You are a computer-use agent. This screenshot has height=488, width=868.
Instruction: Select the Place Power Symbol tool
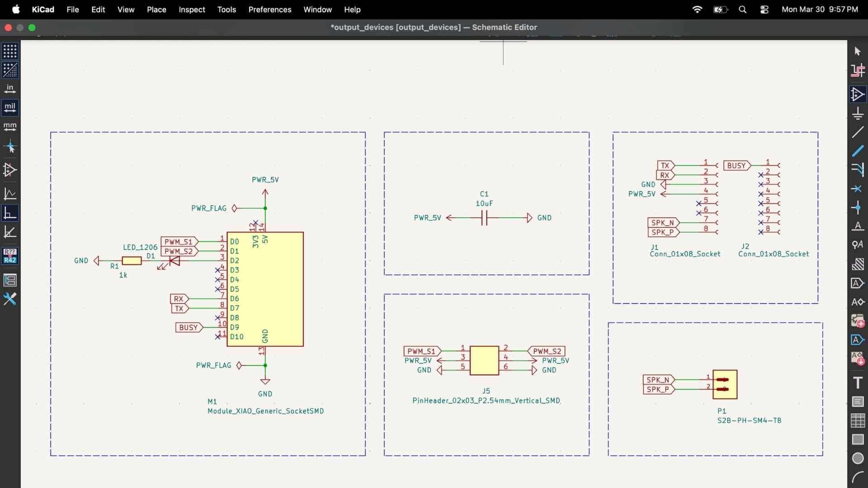(x=858, y=113)
